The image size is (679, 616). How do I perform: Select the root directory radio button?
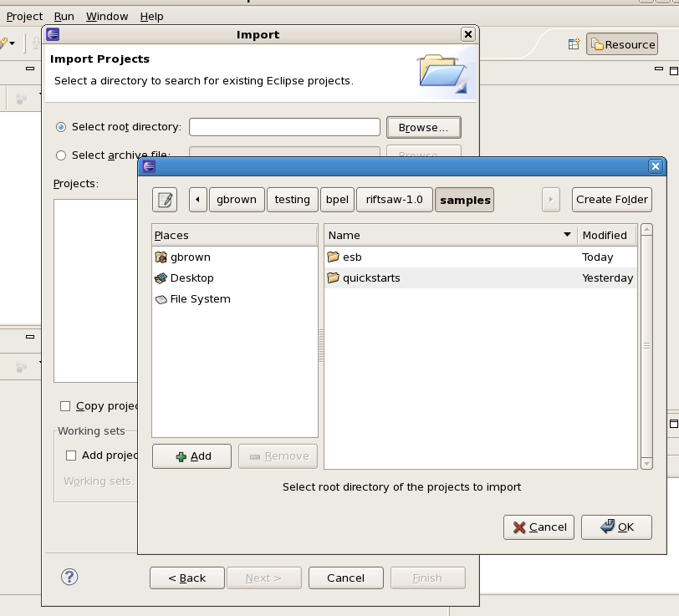[61, 127]
